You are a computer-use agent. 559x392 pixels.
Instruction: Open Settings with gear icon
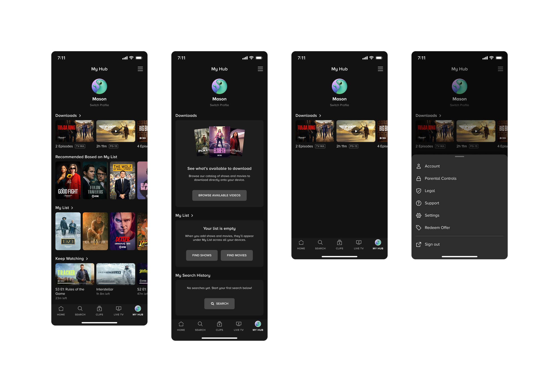coord(432,216)
